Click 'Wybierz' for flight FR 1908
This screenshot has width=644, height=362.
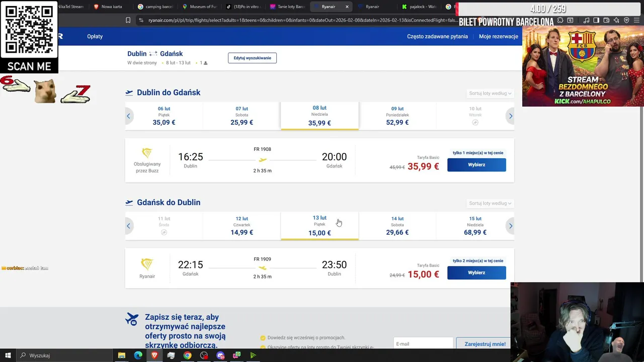476,164
